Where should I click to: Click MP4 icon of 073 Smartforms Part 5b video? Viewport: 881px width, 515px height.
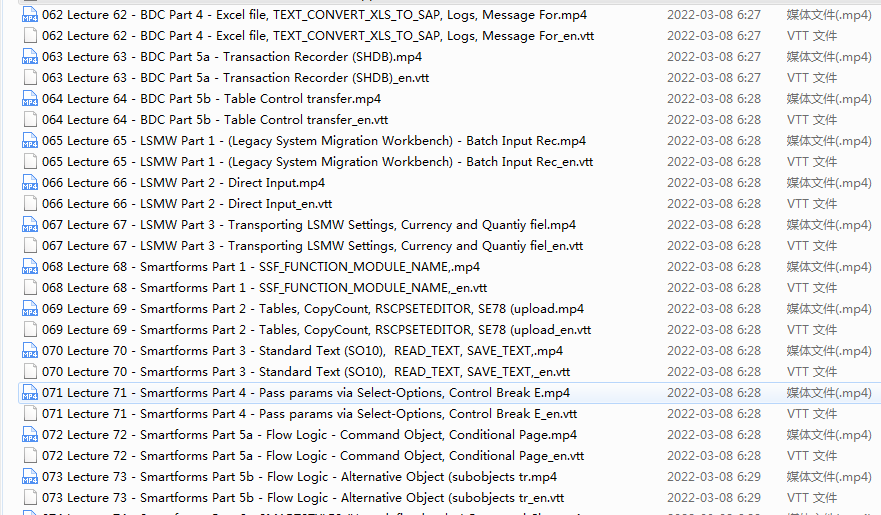click(30, 477)
